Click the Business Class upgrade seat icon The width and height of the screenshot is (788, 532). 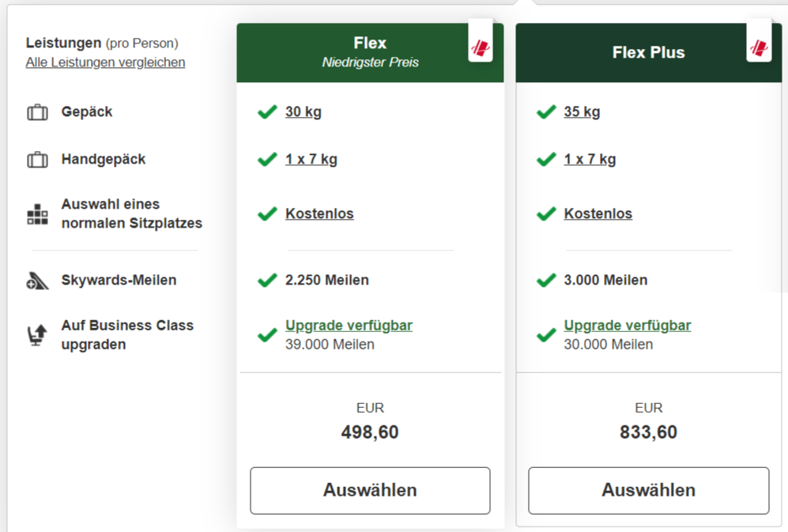click(37, 335)
